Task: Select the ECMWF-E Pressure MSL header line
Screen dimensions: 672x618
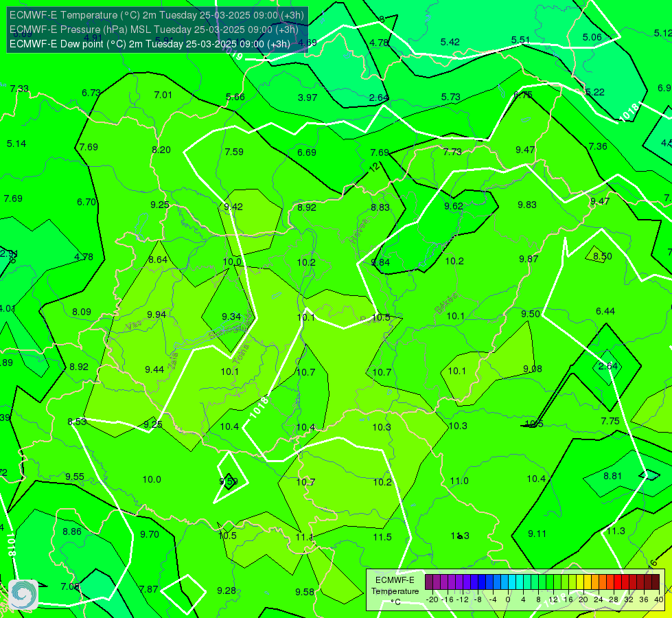Action: (154, 30)
